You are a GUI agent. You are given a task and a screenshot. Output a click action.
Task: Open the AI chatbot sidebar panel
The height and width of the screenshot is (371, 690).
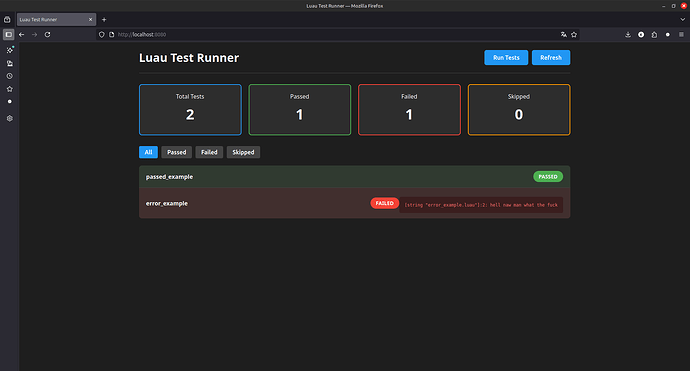[10, 50]
